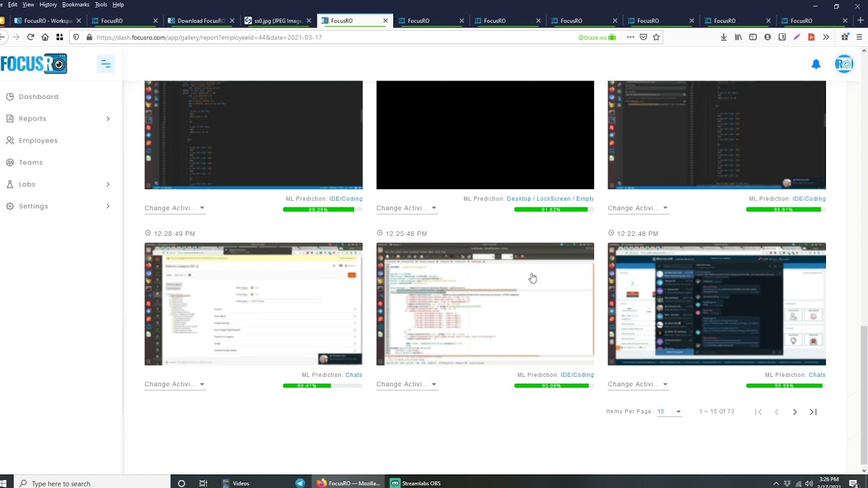This screenshot has height=488, width=868.
Task: Open the Teams page
Action: tap(31, 163)
